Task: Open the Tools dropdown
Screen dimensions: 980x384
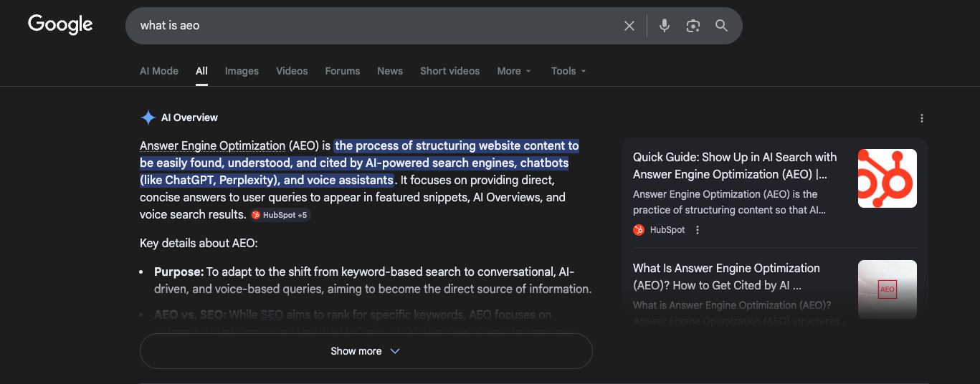Action: click(x=569, y=71)
